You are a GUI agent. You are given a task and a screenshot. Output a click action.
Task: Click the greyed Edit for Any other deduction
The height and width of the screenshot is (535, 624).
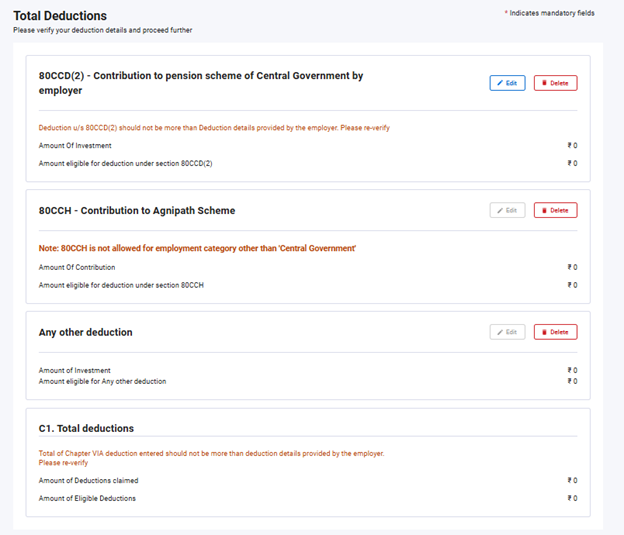pyautogui.click(x=507, y=332)
